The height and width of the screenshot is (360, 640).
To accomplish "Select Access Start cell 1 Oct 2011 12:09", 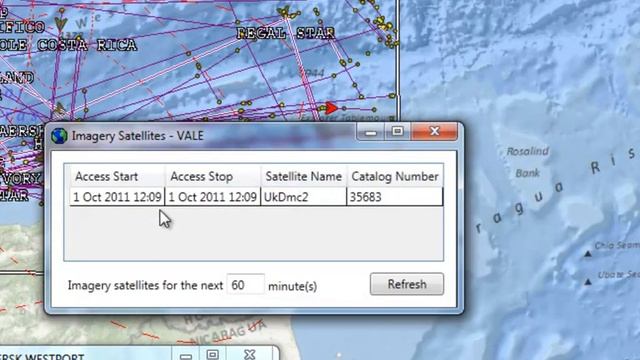I will click(117, 197).
